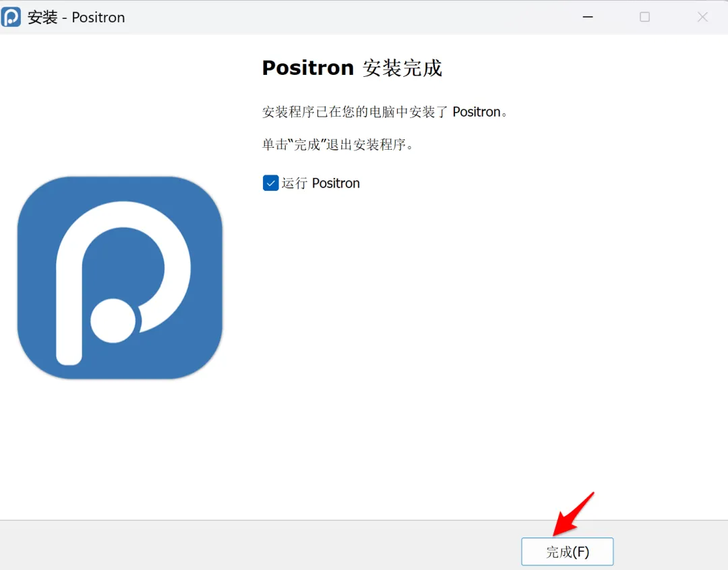The image size is (728, 570).
Task: Click the large Positron logo image
Action: tap(120, 278)
